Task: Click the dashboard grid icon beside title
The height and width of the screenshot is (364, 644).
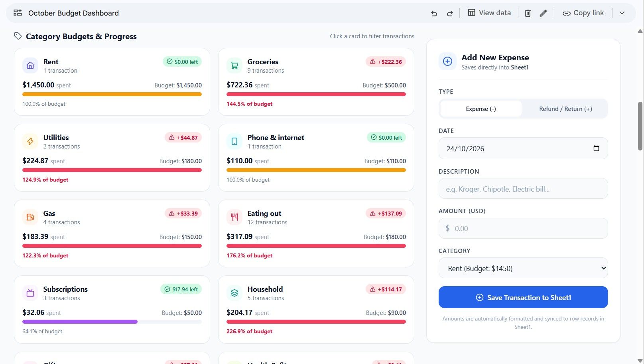Action: 18,13
